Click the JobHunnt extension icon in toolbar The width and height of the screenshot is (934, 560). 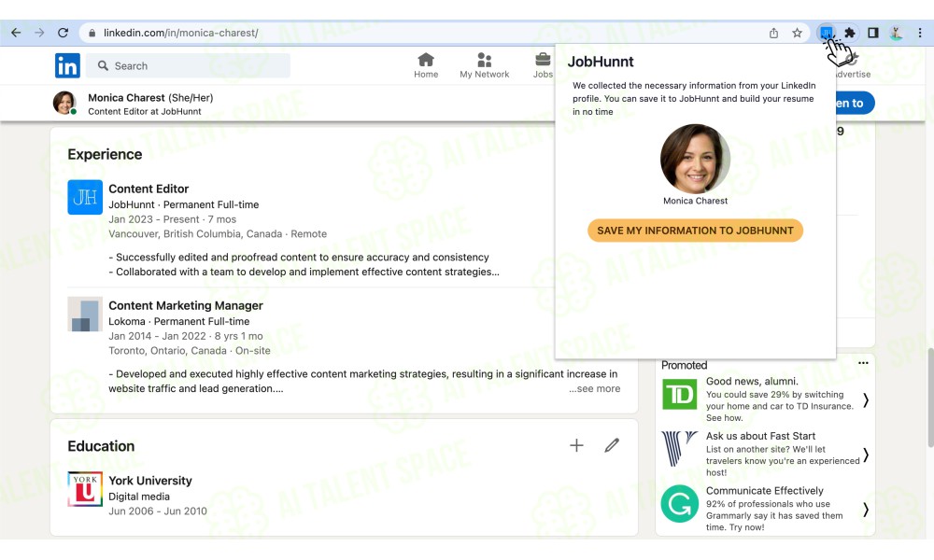click(827, 33)
